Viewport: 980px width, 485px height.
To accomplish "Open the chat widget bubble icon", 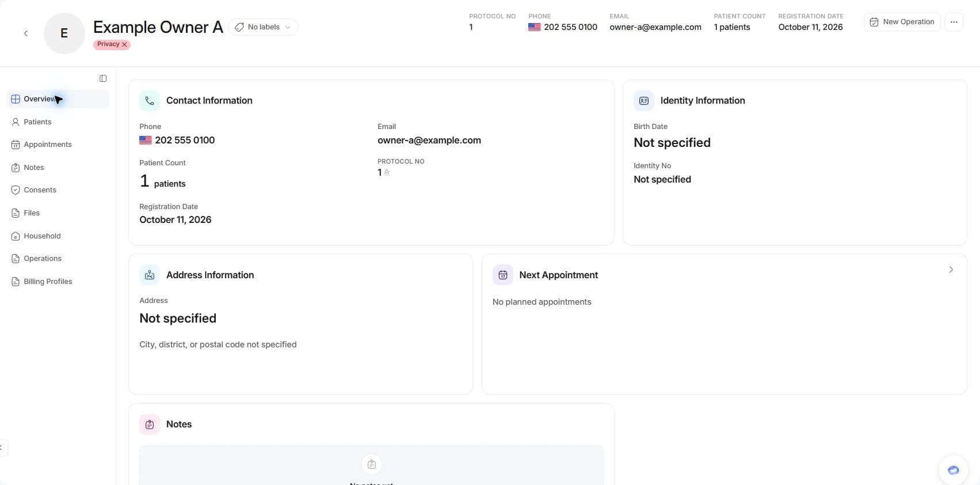I will point(954,470).
